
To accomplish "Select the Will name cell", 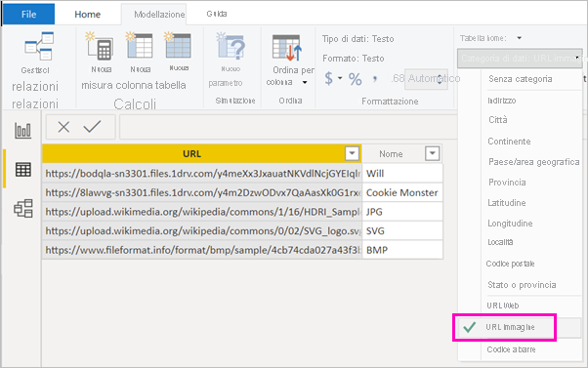I will click(402, 174).
